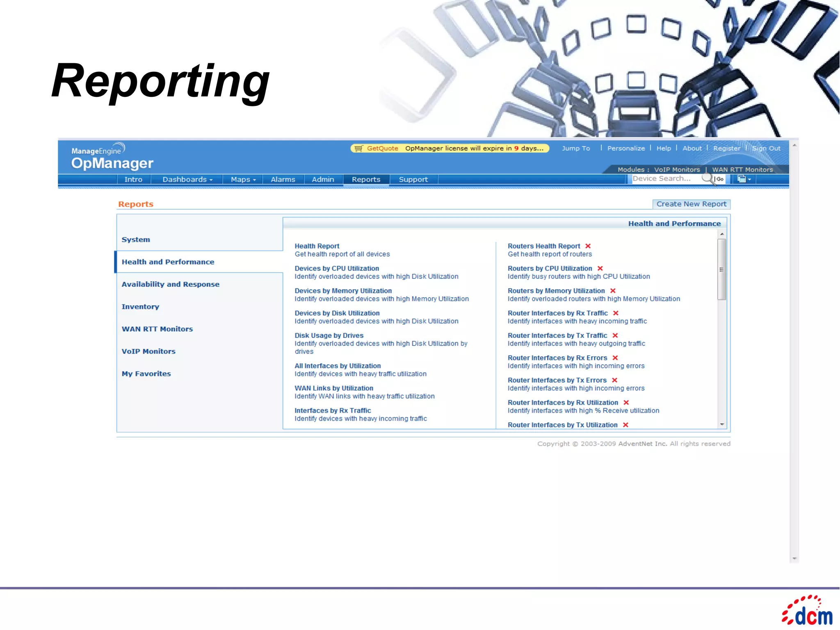Open Router Interfaces by Tx Errors link
The image size is (840, 630).
pyautogui.click(x=557, y=380)
